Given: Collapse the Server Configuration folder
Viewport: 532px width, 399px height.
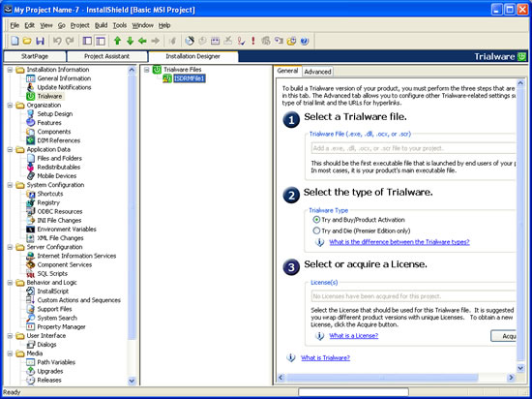Looking at the screenshot, I should click(10, 247).
